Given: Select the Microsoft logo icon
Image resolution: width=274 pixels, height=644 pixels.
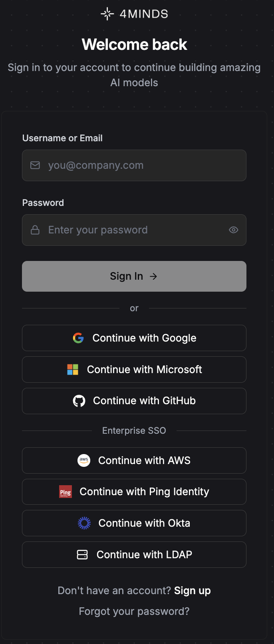Looking at the screenshot, I should tap(73, 369).
